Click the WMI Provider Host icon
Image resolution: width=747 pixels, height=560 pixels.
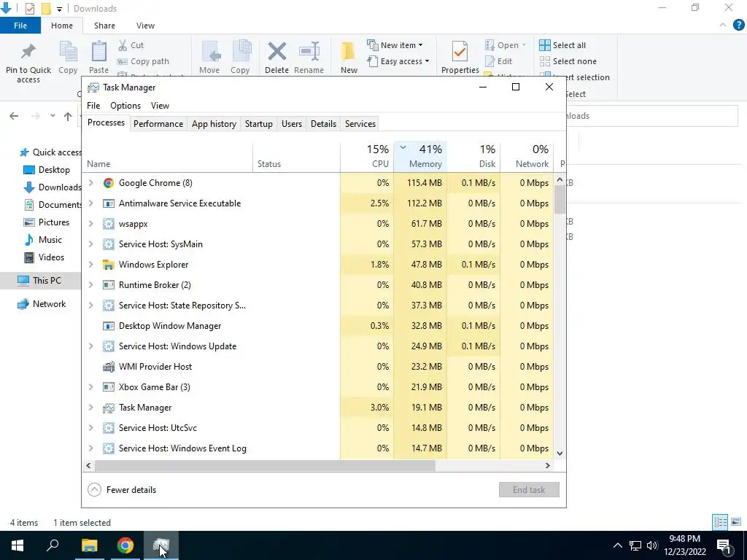109,367
